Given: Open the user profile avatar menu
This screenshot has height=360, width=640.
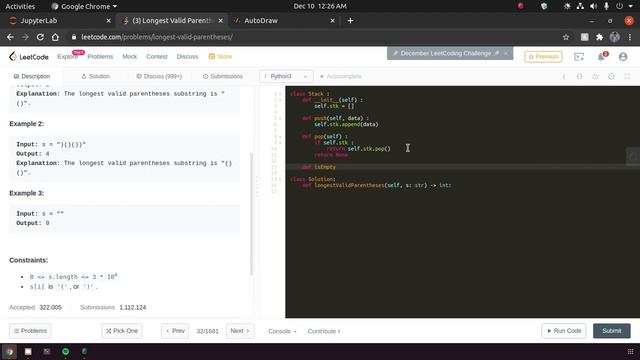Looking at the screenshot, I should point(623,57).
